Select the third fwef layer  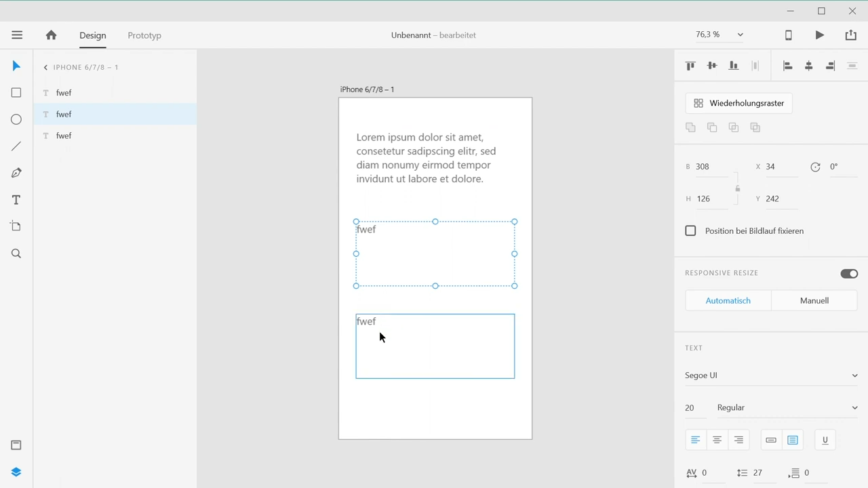coord(115,136)
